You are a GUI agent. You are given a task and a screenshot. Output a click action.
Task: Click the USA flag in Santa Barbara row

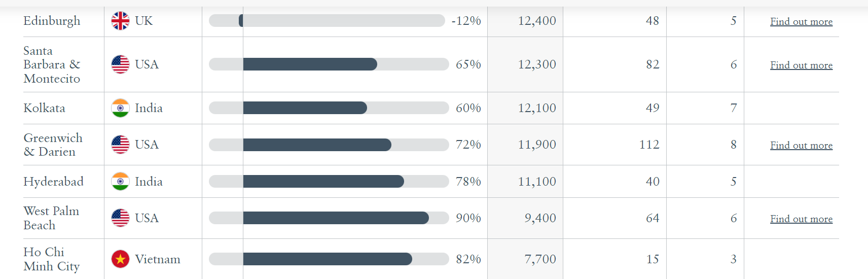[120, 64]
